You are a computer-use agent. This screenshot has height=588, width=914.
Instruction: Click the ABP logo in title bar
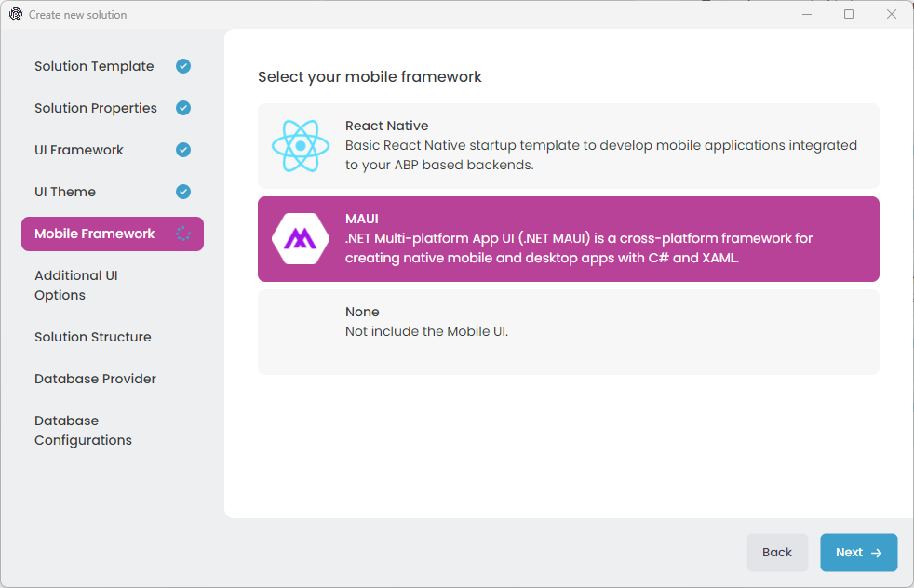coord(16,15)
